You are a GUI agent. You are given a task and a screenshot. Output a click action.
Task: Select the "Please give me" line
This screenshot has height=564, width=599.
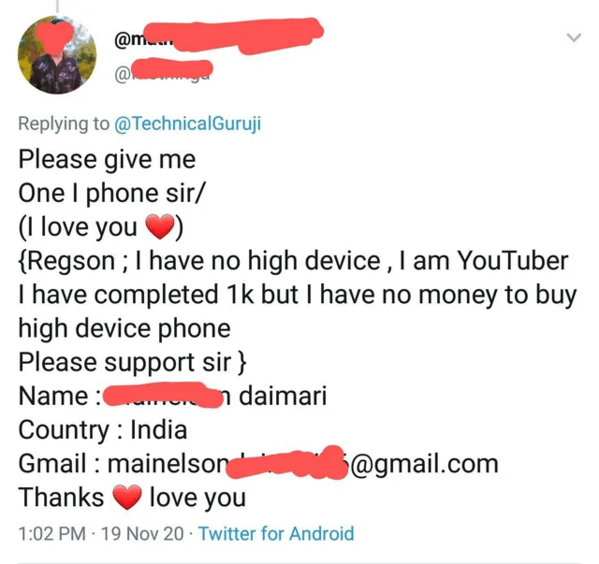(107, 160)
